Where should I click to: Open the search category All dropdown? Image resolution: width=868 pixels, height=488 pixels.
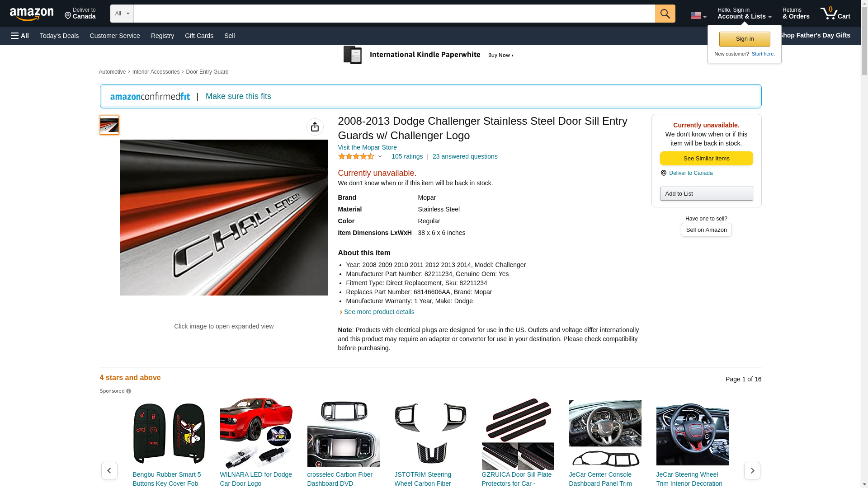click(122, 14)
